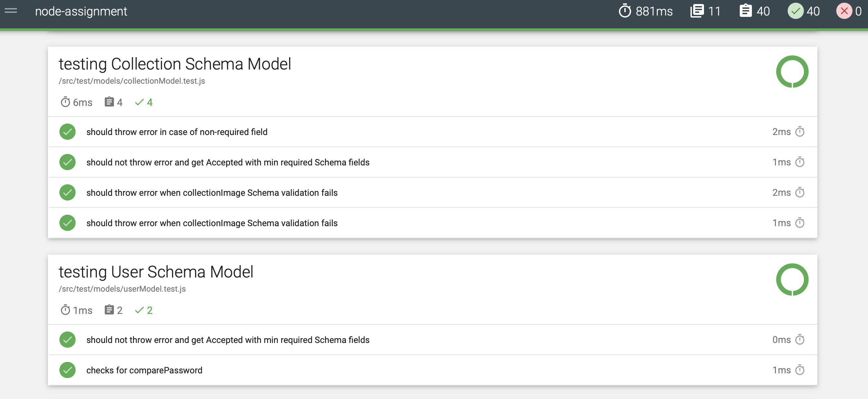
Task: Click the clipboard icon showing 4 tests
Action: point(109,102)
